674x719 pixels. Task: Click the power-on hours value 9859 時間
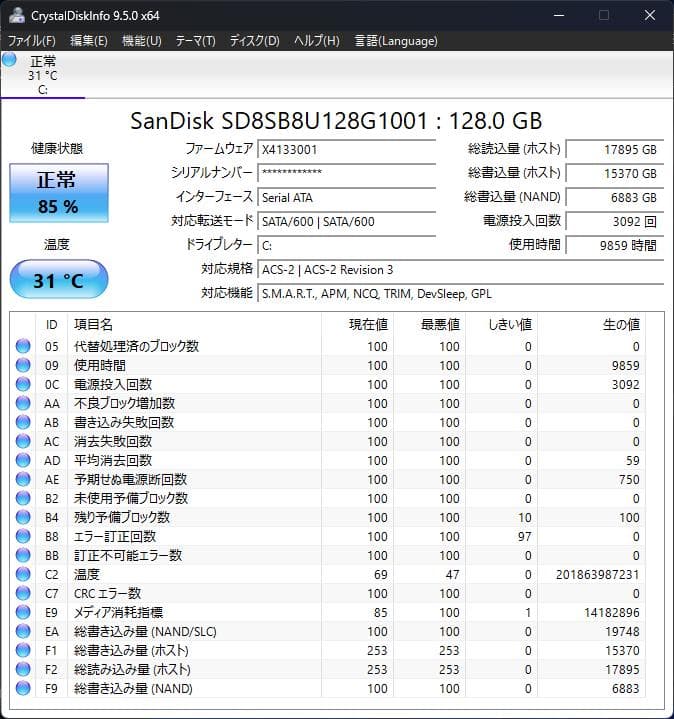coord(615,245)
